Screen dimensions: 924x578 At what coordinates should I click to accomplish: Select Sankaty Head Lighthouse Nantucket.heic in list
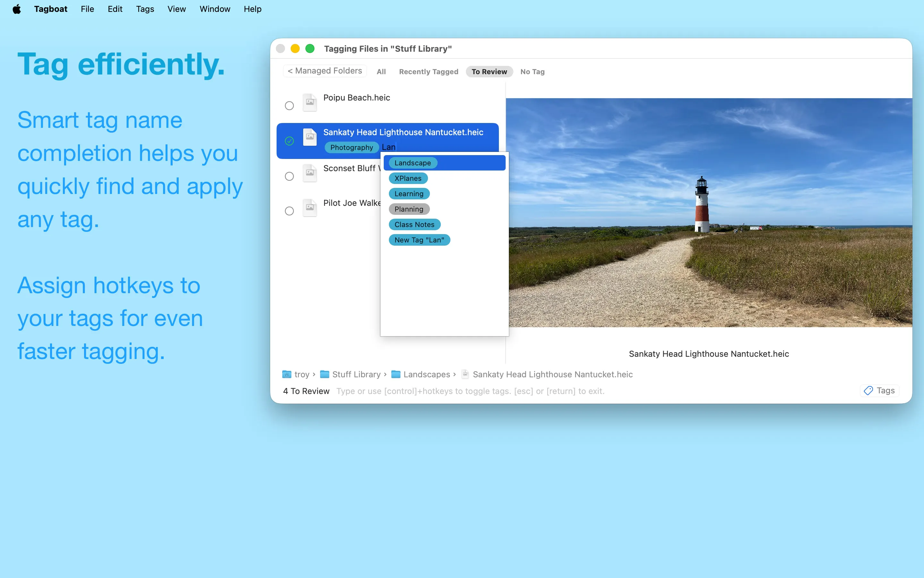click(x=403, y=132)
